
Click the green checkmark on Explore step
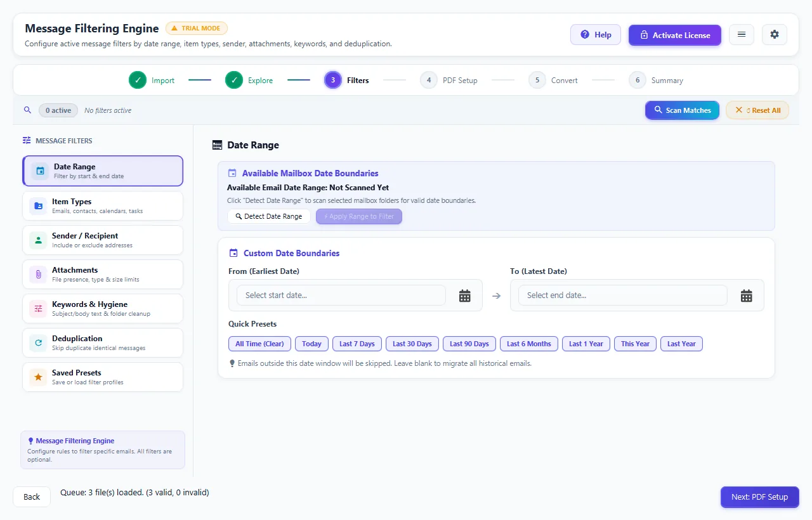pyautogui.click(x=234, y=80)
